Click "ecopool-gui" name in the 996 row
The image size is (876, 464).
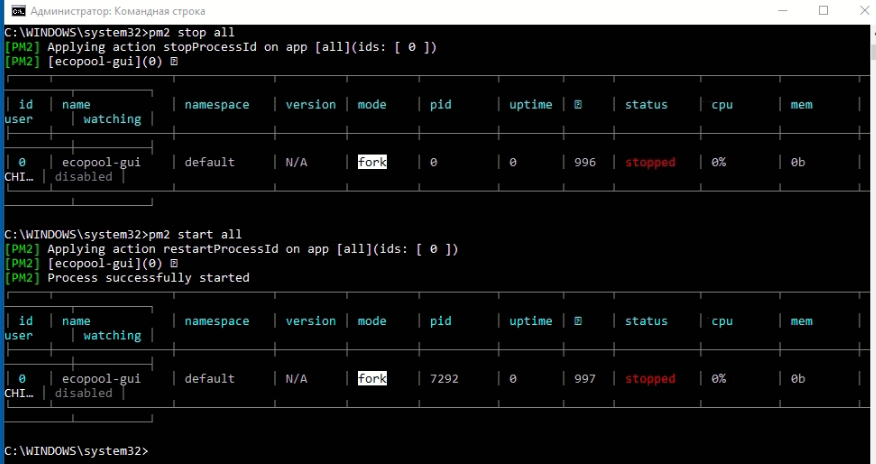[101, 162]
